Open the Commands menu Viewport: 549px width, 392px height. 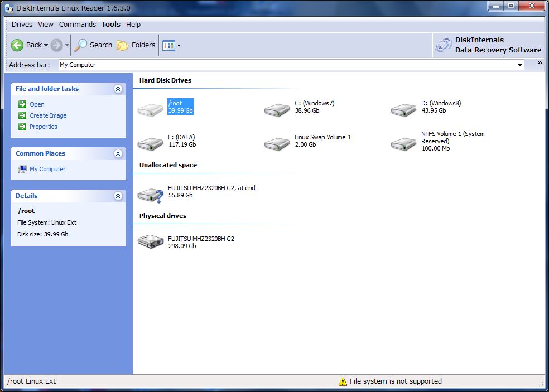(x=78, y=25)
